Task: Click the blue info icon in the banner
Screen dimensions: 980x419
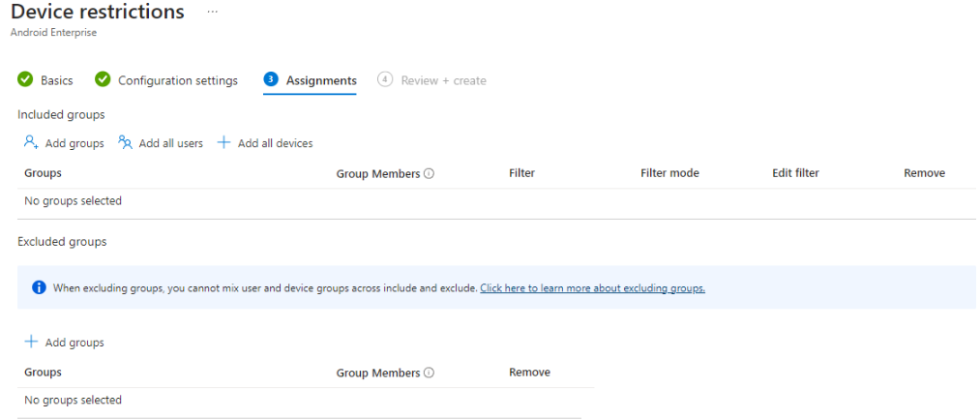Action: [x=39, y=287]
